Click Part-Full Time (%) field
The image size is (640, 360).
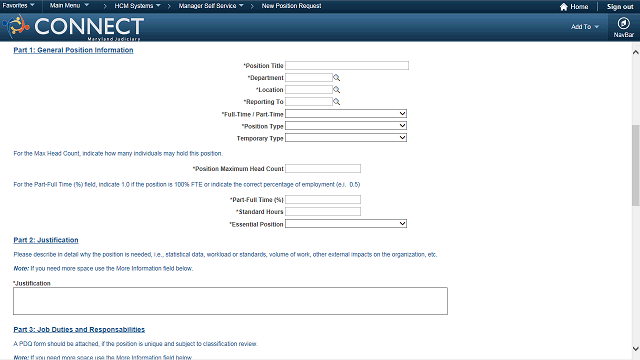pyautogui.click(x=323, y=199)
